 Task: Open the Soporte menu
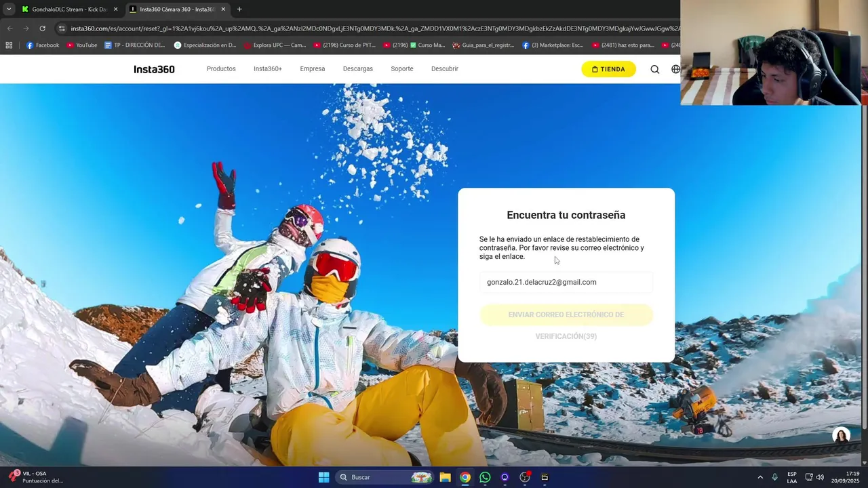coord(402,68)
